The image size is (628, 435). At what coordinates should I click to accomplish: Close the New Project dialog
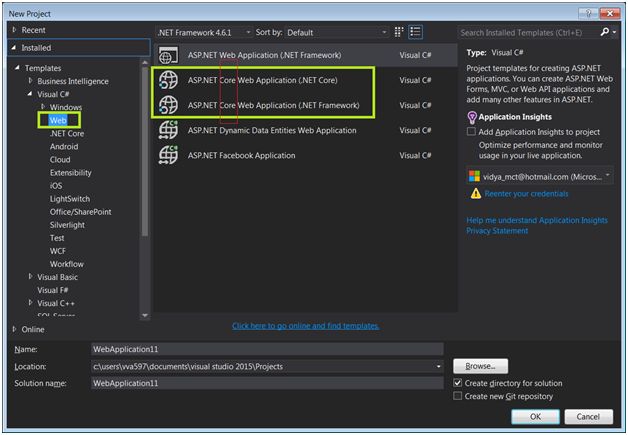(x=610, y=14)
